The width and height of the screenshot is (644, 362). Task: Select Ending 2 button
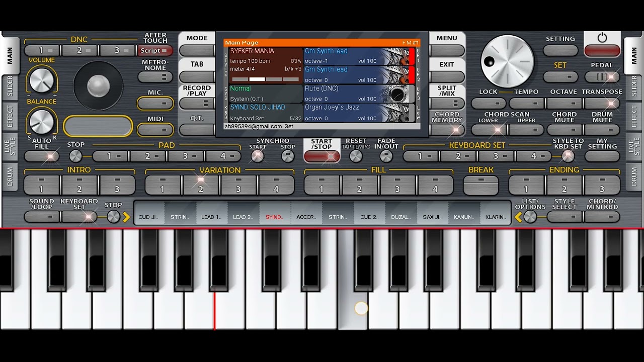coord(565,185)
